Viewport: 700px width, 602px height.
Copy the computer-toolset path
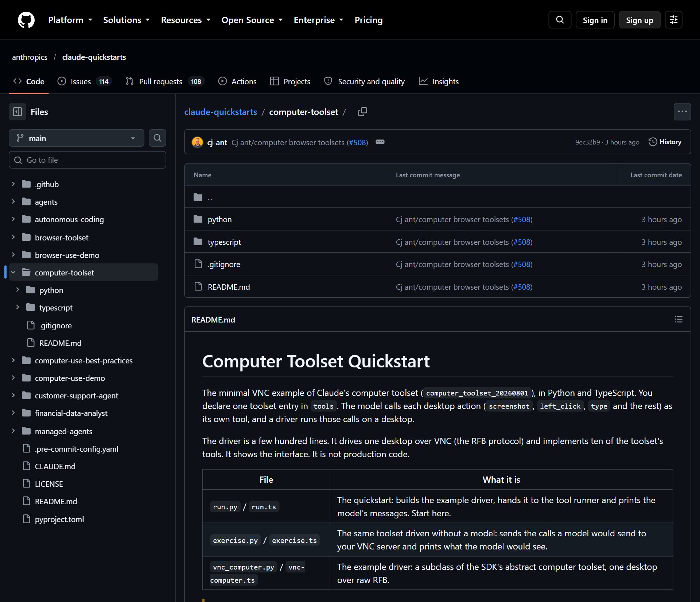pyautogui.click(x=362, y=112)
